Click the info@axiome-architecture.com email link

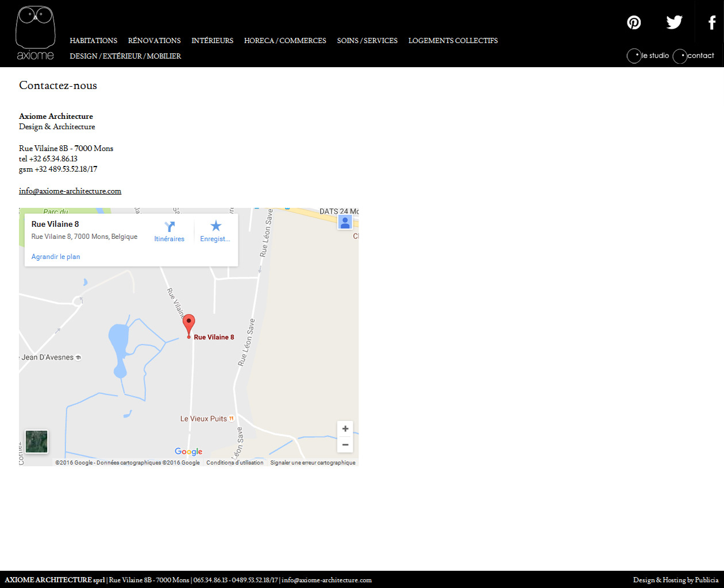[70, 191]
